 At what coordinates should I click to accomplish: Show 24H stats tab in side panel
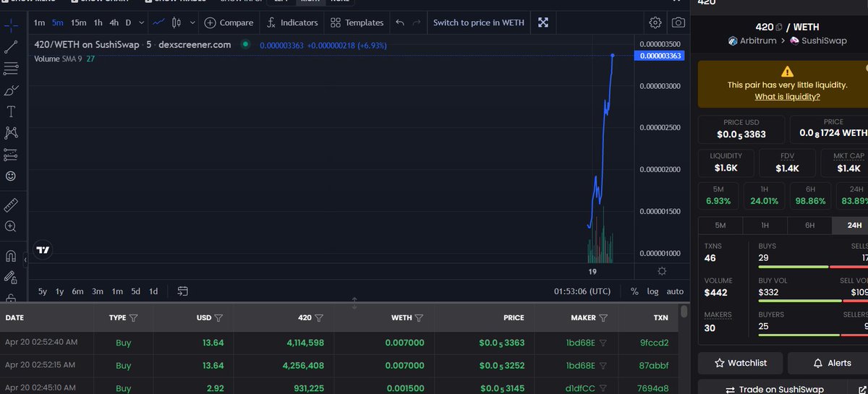pyautogui.click(x=851, y=225)
